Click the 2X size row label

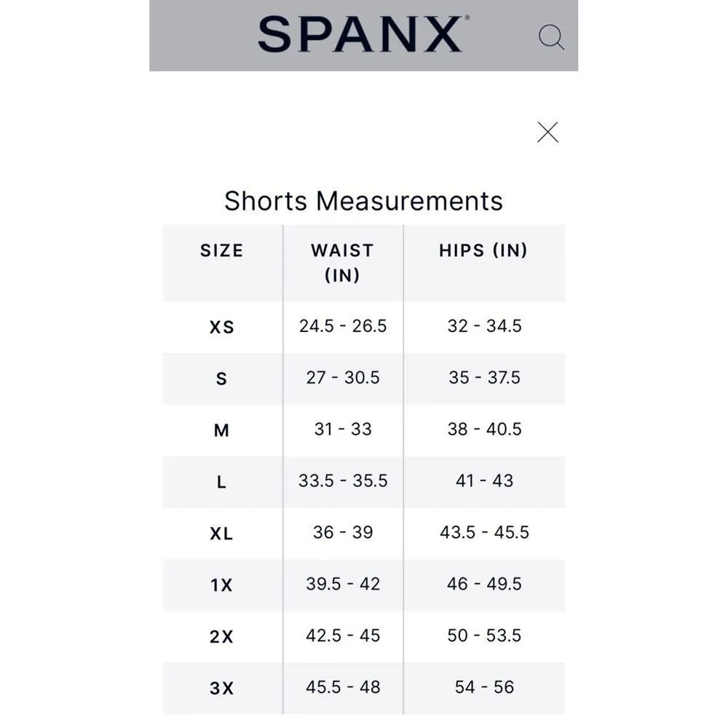tap(221, 636)
